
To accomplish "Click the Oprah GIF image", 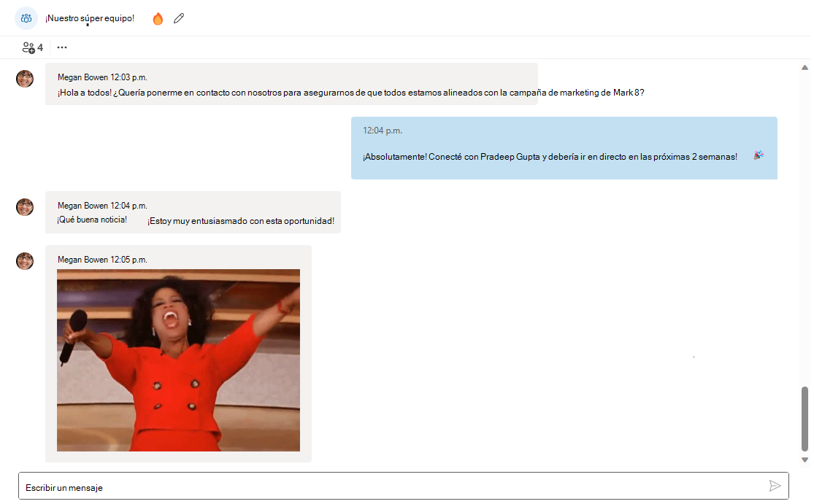I will click(x=178, y=360).
